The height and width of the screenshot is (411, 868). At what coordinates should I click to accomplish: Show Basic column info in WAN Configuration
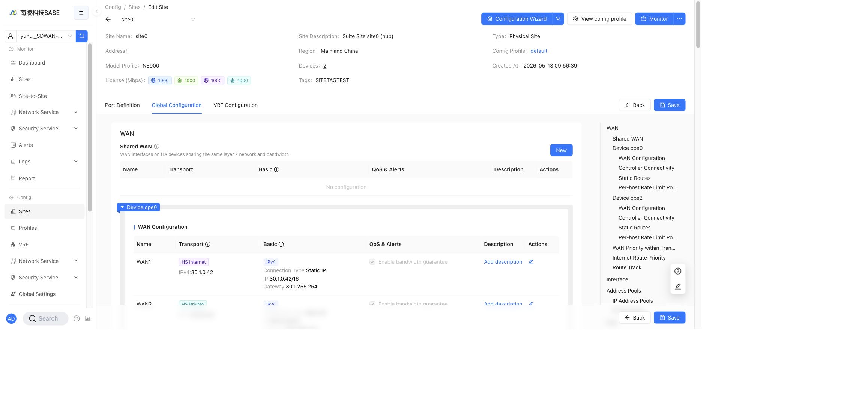point(281,244)
